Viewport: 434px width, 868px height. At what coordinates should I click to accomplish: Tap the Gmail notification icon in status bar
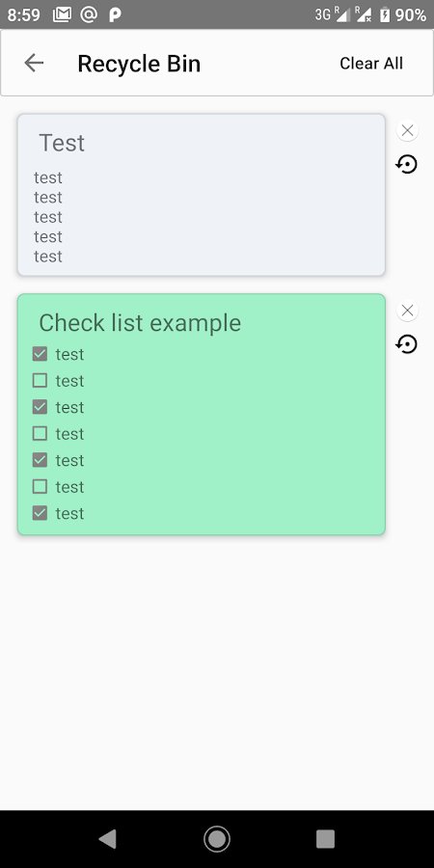62,14
